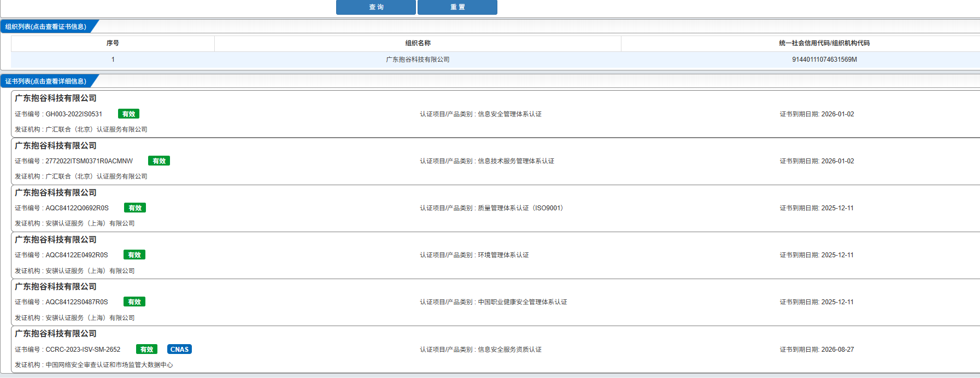
Task: Click 信息技术服务管理体系认证 category text
Action: 516,161
